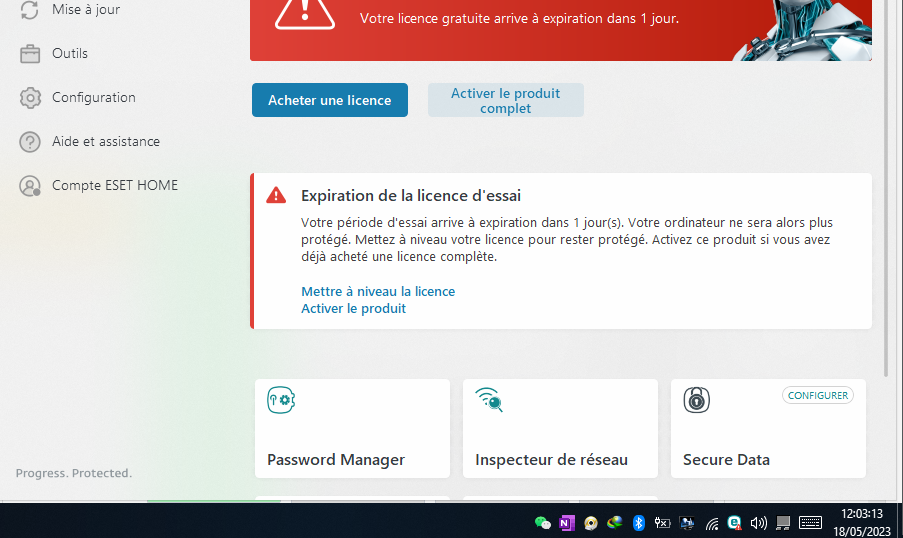Click the vertical scrollbar of the ESET window
Screen dimensions: 903x538
(887, 188)
